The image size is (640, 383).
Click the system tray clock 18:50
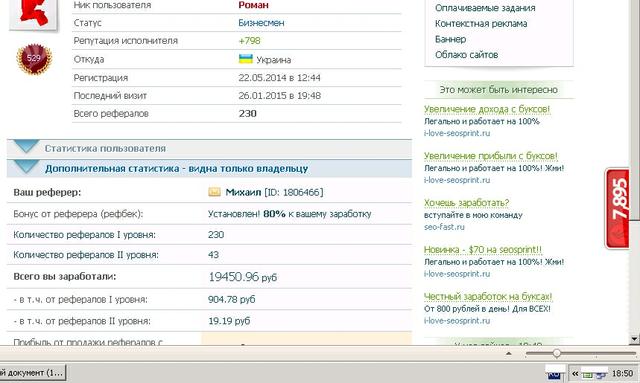pos(622,373)
